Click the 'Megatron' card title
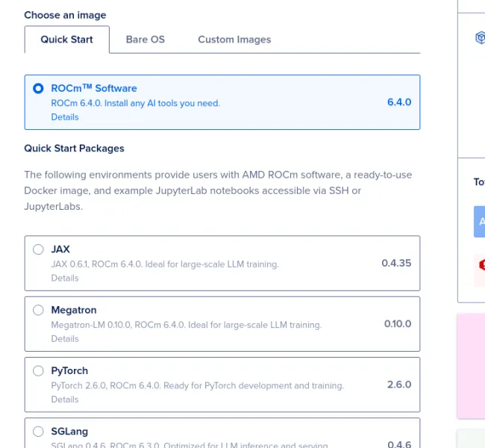Image resolution: width=485 pixels, height=448 pixels. click(74, 310)
